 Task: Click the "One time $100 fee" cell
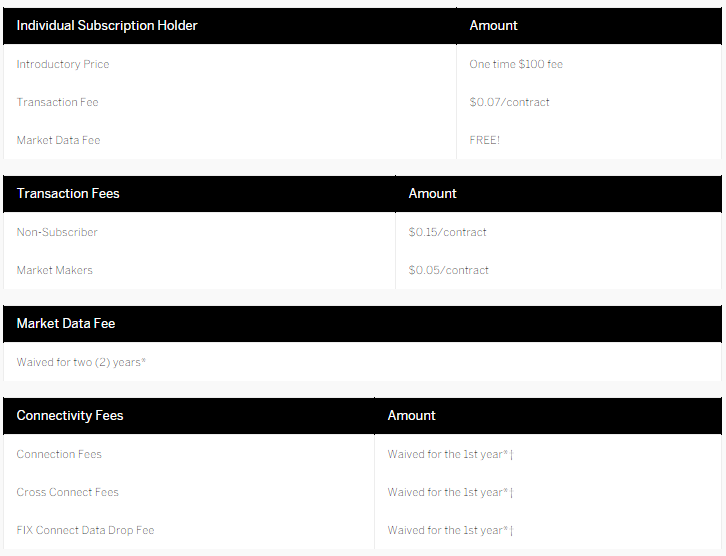(x=516, y=64)
